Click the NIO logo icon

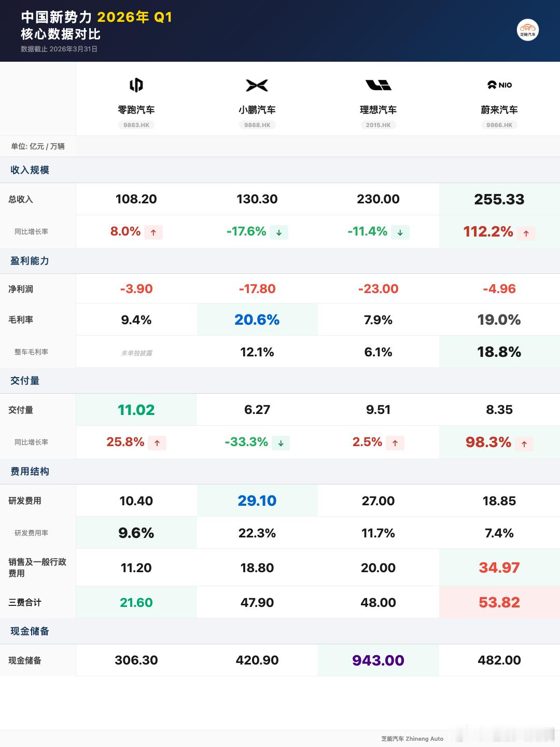click(499, 85)
